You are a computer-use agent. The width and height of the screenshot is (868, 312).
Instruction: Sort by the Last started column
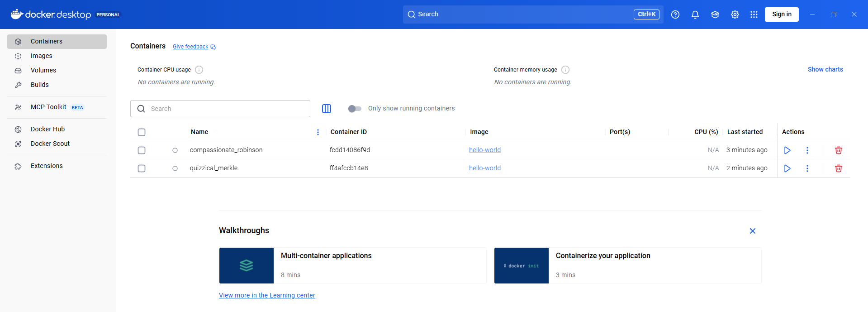click(745, 132)
